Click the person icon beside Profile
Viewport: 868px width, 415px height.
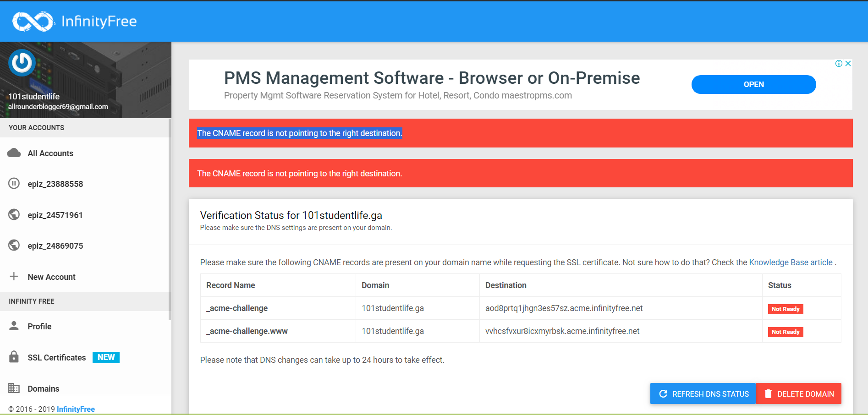pos(14,326)
